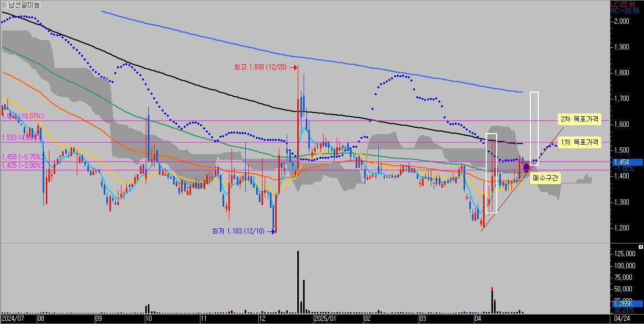Click the 04/24 current date label
The image size is (644, 324).
(x=622, y=318)
